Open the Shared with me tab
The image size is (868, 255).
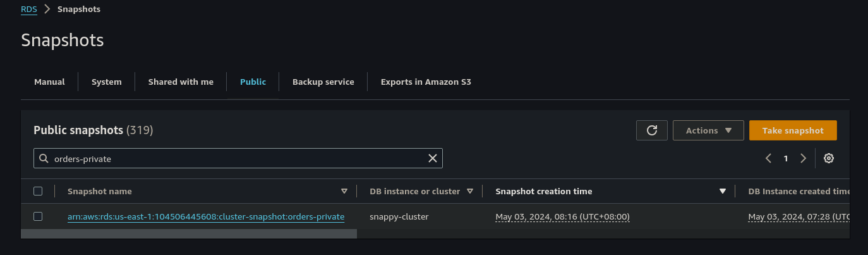(x=181, y=82)
